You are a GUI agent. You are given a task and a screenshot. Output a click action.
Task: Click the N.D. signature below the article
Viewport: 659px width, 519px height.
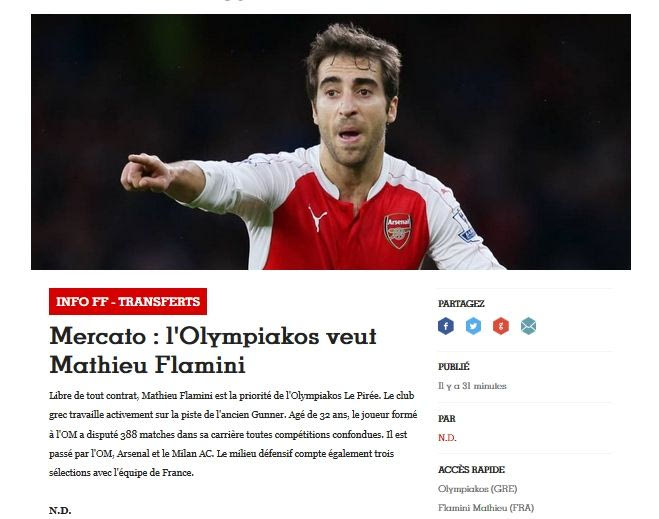coord(60,511)
